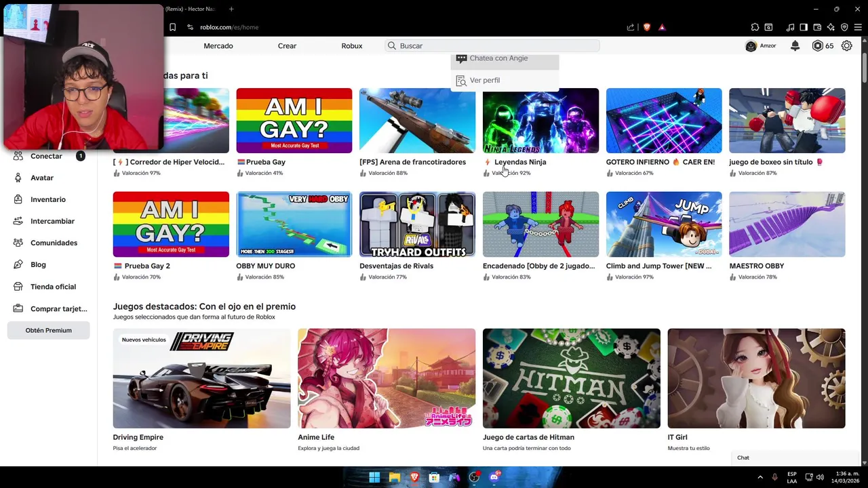Open the Brave Wallet icon
868x488 pixels.
(x=817, y=27)
